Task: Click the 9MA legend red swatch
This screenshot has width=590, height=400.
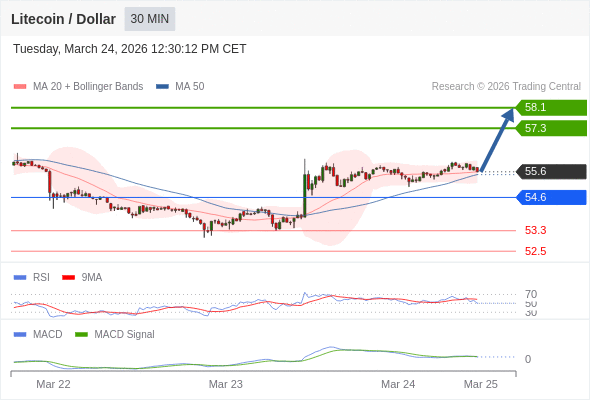Action: [x=68, y=278]
